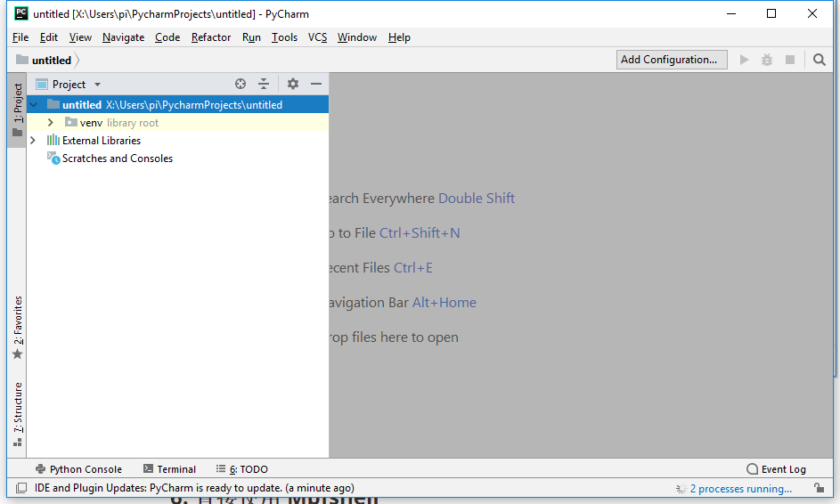Toggle the 1: Project side tool window
The image size is (840, 504).
[x=17, y=110]
